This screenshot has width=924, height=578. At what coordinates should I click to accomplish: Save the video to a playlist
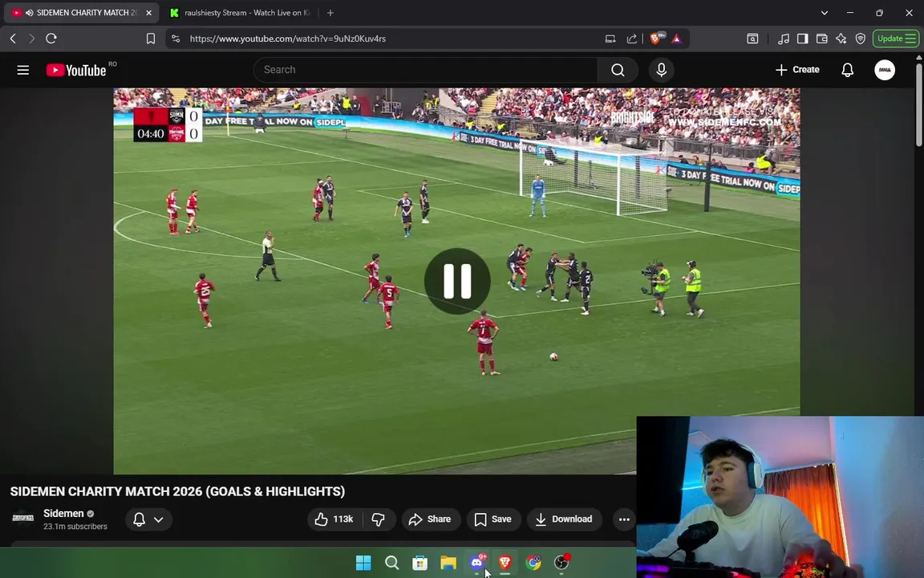(x=493, y=519)
